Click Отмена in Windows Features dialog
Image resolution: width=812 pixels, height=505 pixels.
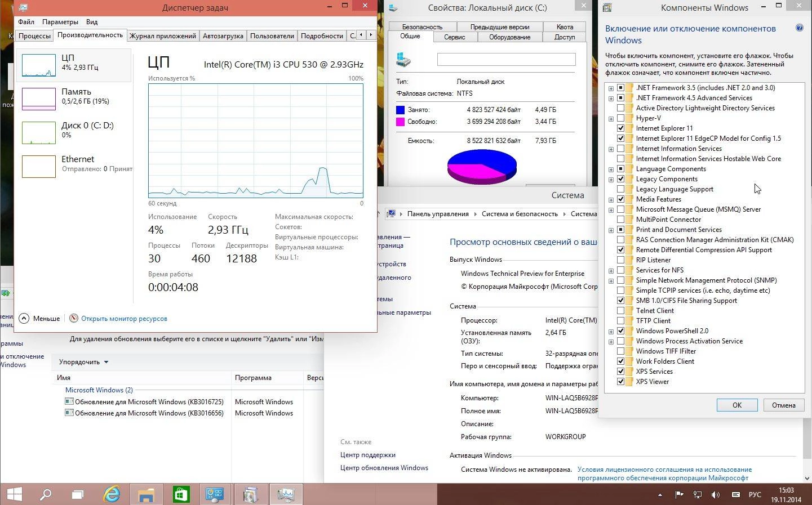[x=783, y=405]
